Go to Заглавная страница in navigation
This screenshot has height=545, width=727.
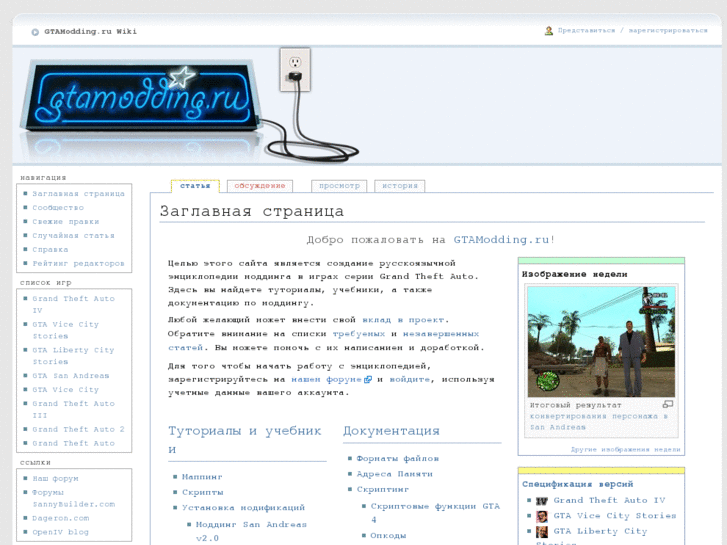[x=78, y=194]
